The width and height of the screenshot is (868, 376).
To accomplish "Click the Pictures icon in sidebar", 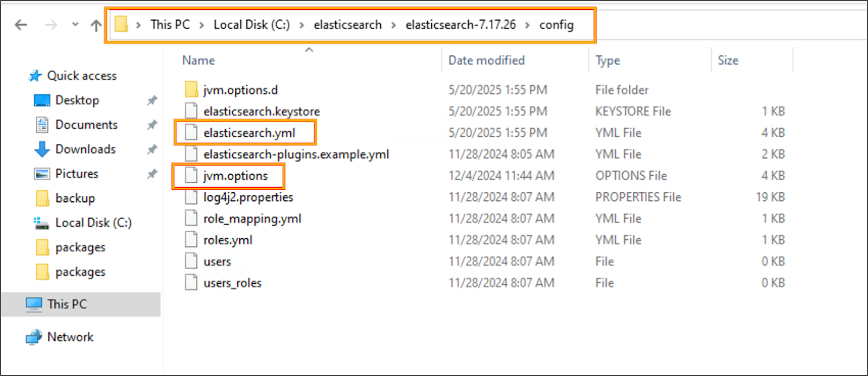I will [x=42, y=174].
